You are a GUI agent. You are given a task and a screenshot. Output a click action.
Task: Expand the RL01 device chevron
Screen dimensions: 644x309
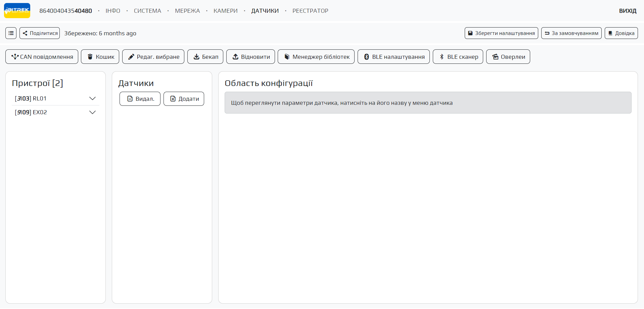click(x=92, y=98)
